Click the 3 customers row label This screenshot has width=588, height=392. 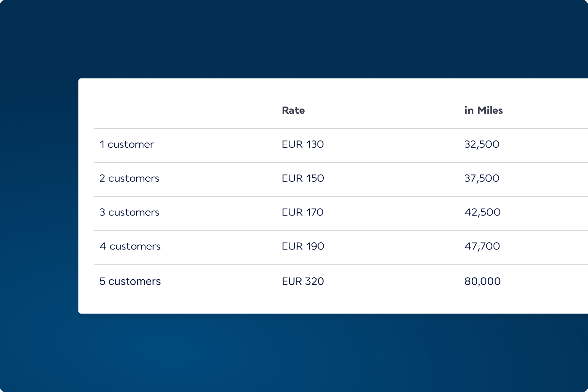pyautogui.click(x=129, y=212)
